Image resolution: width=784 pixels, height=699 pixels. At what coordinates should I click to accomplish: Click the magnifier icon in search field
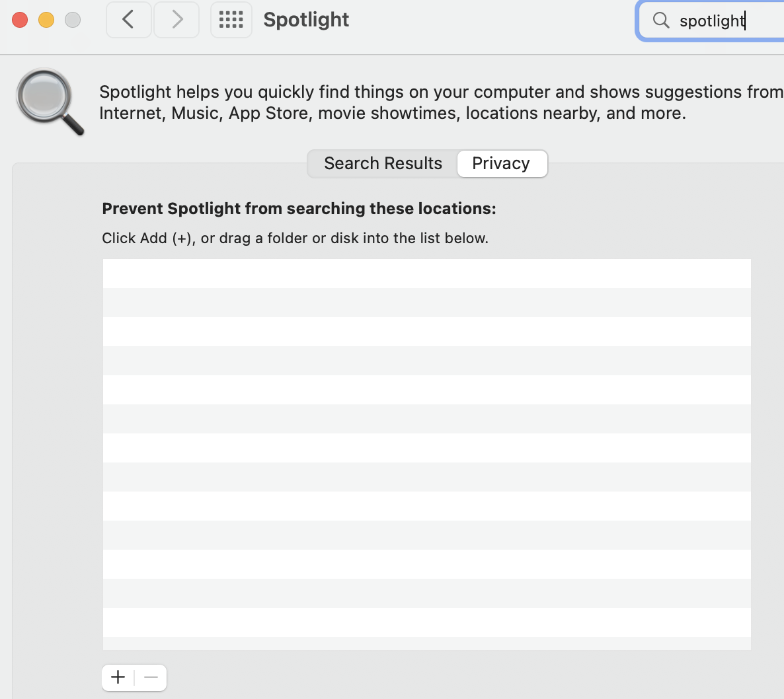tap(661, 20)
